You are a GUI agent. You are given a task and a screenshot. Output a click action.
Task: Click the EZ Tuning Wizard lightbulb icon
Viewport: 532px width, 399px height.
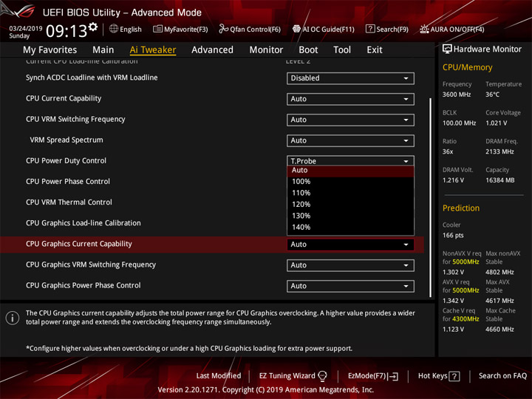(322, 376)
